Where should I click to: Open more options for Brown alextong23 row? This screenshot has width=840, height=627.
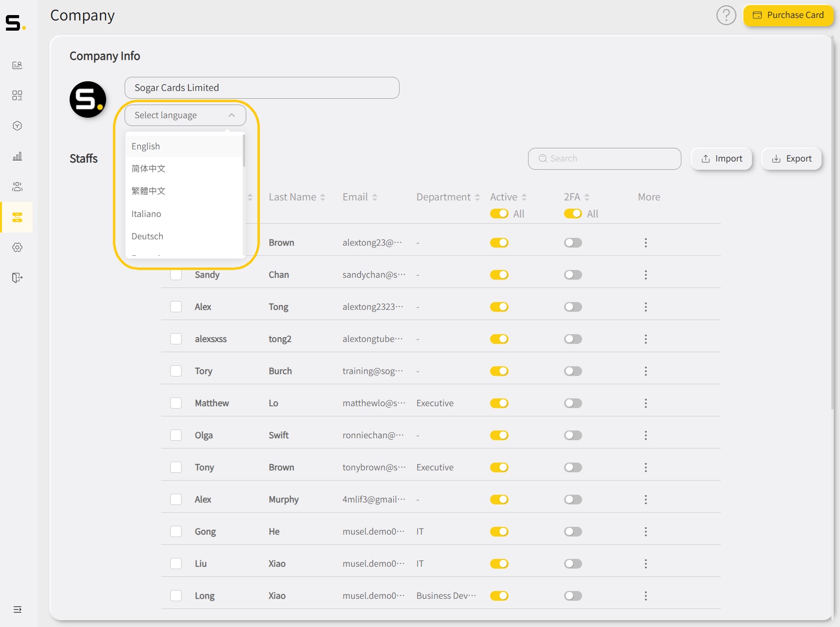pos(646,243)
